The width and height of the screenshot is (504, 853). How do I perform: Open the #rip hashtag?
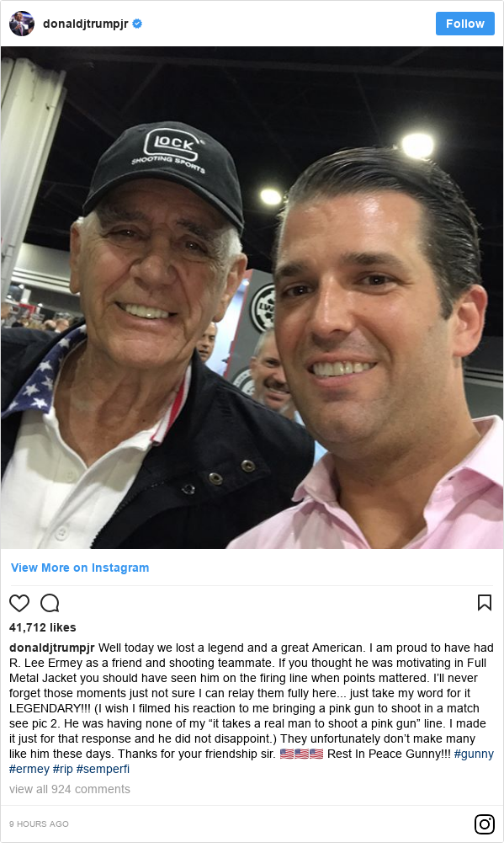tap(62, 769)
